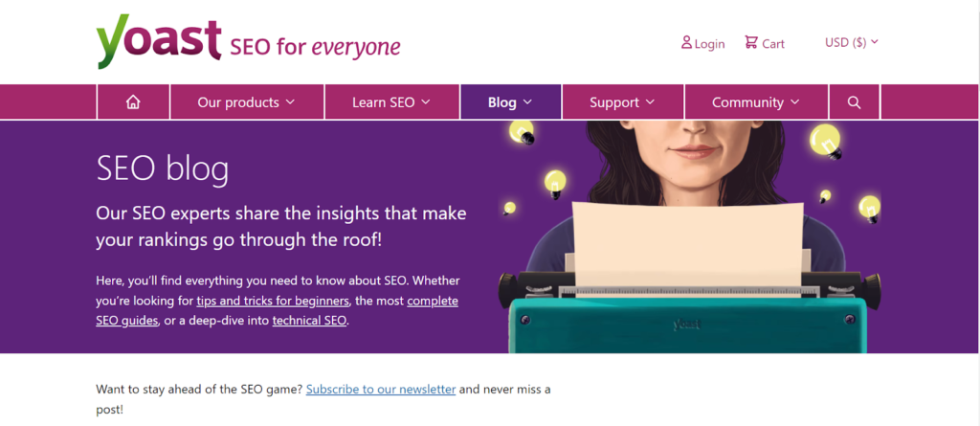The height and width of the screenshot is (426, 980).
Task: Click the SEO for everyone tagline
Action: (315, 46)
